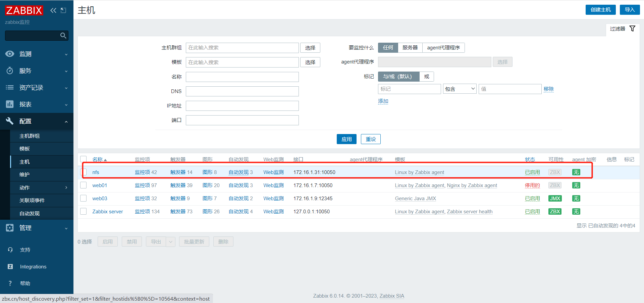Click 添加 to add a tag filter
The height and width of the screenshot is (303, 644).
click(383, 101)
